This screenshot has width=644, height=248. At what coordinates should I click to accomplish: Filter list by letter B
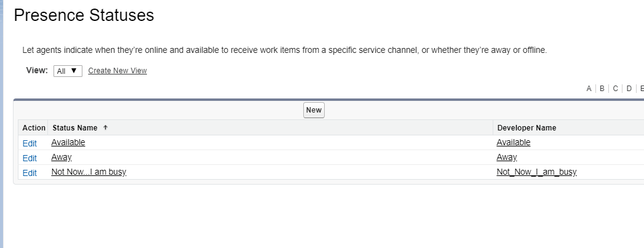(602, 89)
